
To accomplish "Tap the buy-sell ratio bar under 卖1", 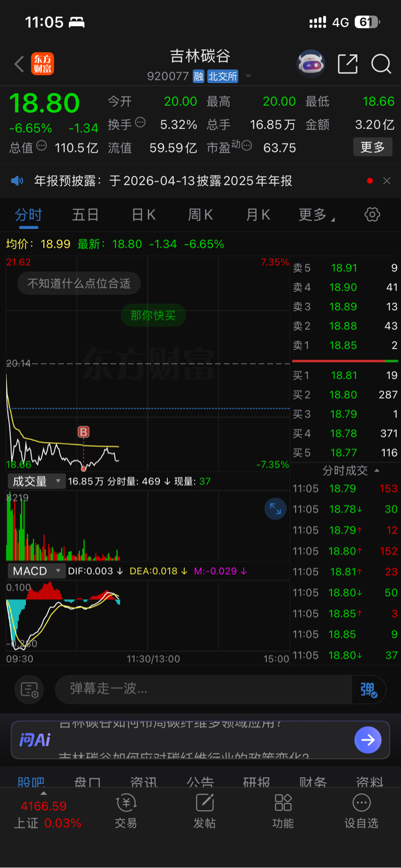I will point(345,361).
